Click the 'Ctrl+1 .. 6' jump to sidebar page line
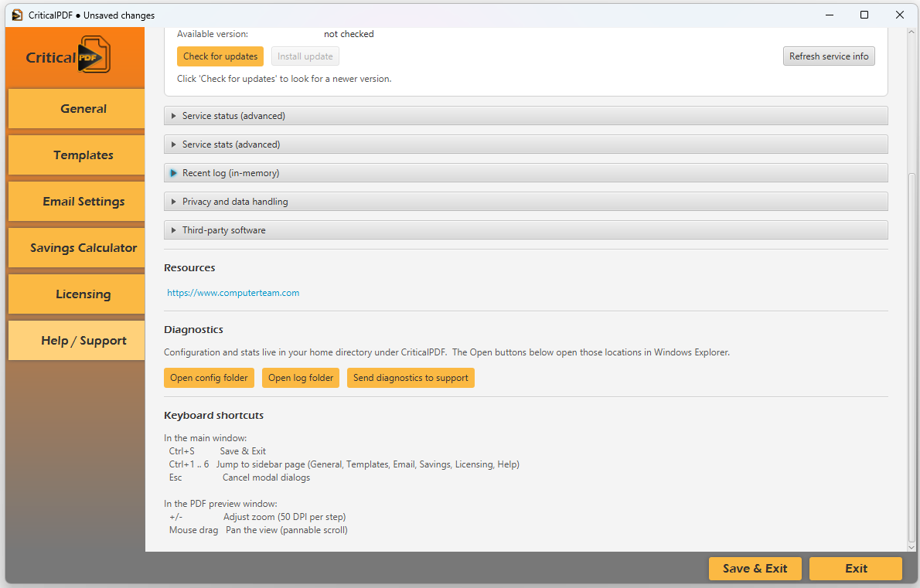The image size is (920, 588). [344, 464]
